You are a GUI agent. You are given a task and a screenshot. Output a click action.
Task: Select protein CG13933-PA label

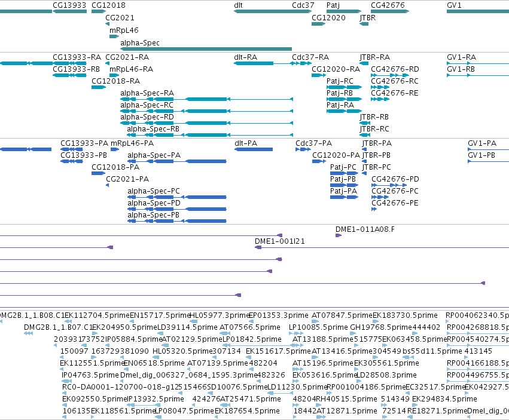pos(84,143)
